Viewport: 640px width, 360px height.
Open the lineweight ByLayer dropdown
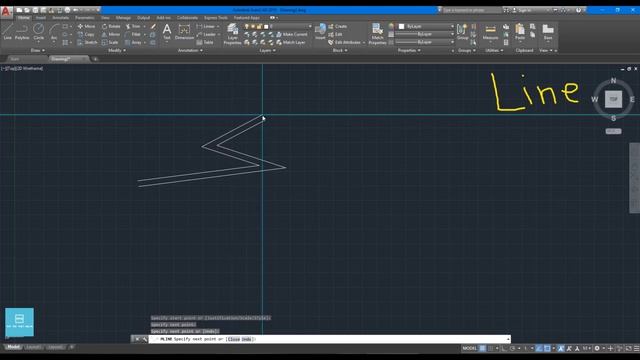point(424,34)
